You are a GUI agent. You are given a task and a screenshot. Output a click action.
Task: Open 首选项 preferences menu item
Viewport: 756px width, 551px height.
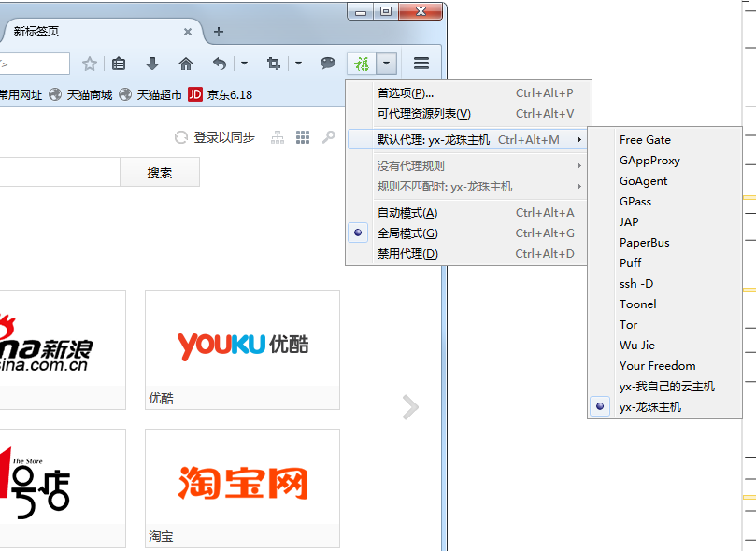(466, 93)
